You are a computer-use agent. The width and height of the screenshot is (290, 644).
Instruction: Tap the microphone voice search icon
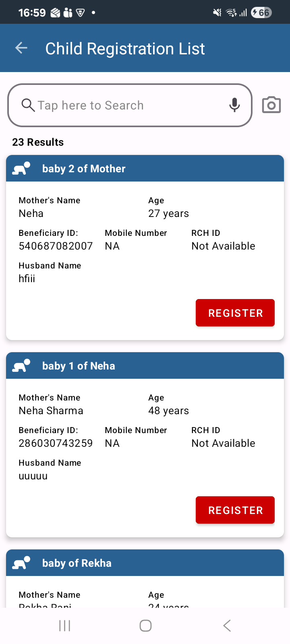pyautogui.click(x=234, y=105)
